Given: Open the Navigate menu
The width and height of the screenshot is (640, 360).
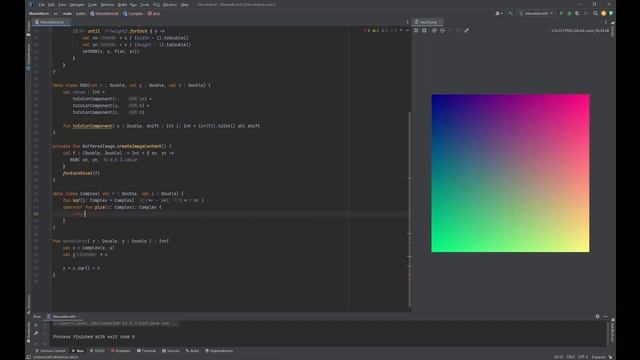Looking at the screenshot, I should pyautogui.click(x=77, y=4).
